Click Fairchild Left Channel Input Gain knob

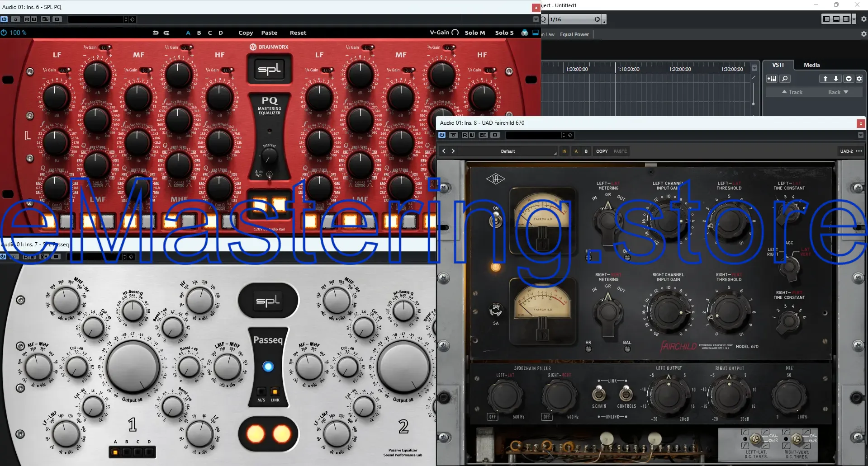click(668, 221)
